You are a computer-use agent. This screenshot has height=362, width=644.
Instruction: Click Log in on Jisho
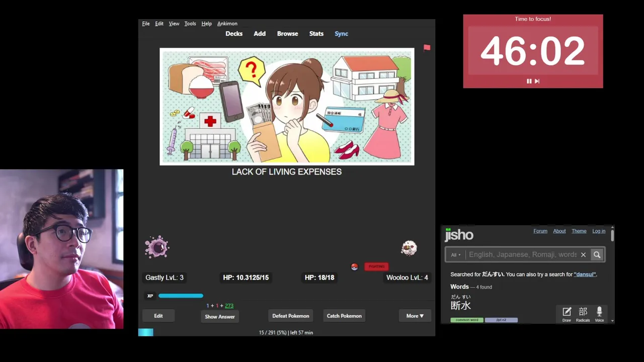(x=599, y=231)
